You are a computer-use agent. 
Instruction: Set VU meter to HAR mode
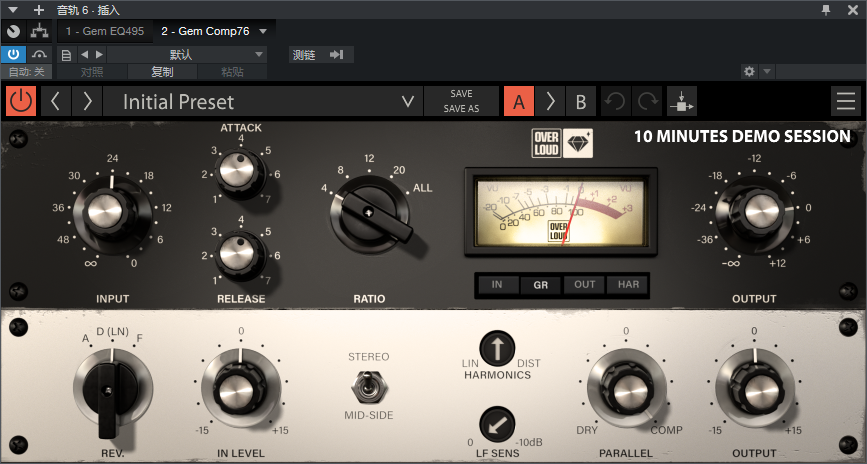tap(628, 284)
